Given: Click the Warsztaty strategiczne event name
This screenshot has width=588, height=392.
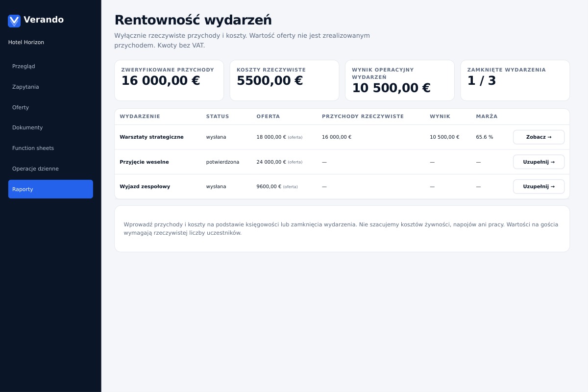Looking at the screenshot, I should coord(151,137).
